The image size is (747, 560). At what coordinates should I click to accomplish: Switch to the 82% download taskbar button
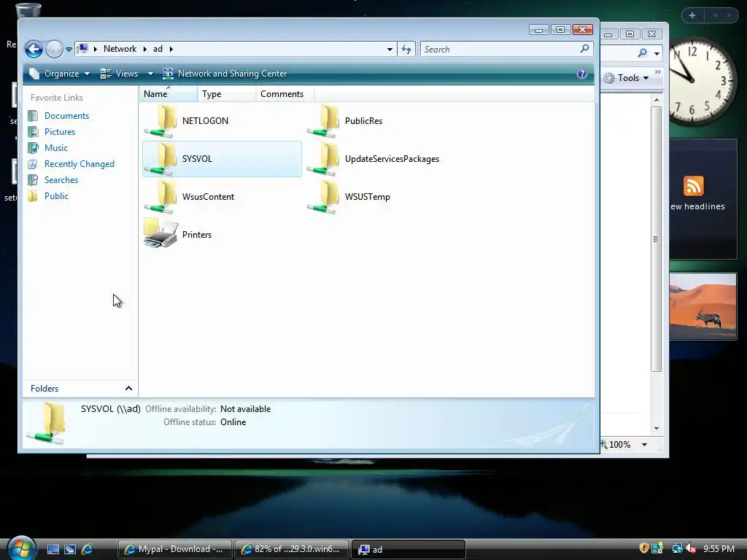[x=292, y=549]
